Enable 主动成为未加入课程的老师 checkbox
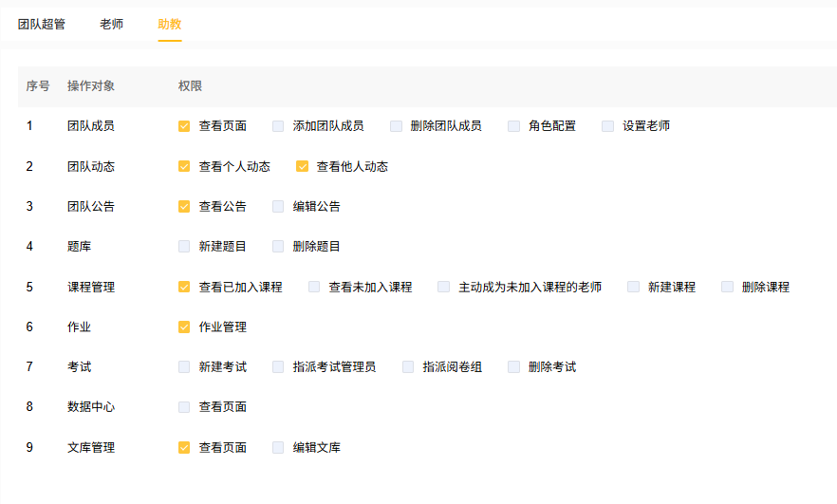The height and width of the screenshot is (504, 837). (x=443, y=287)
